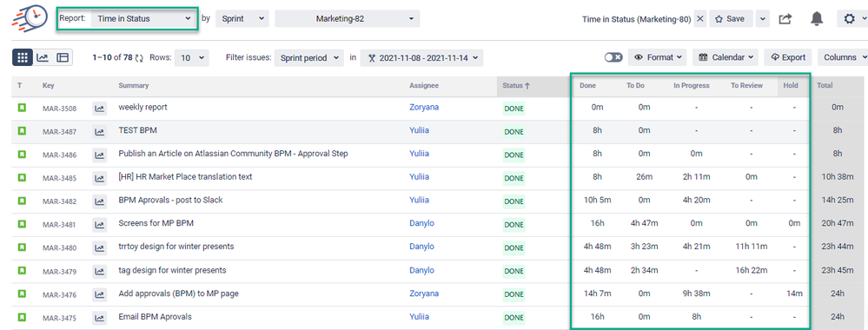
Task: Click the Total column header
Action: coord(825,86)
